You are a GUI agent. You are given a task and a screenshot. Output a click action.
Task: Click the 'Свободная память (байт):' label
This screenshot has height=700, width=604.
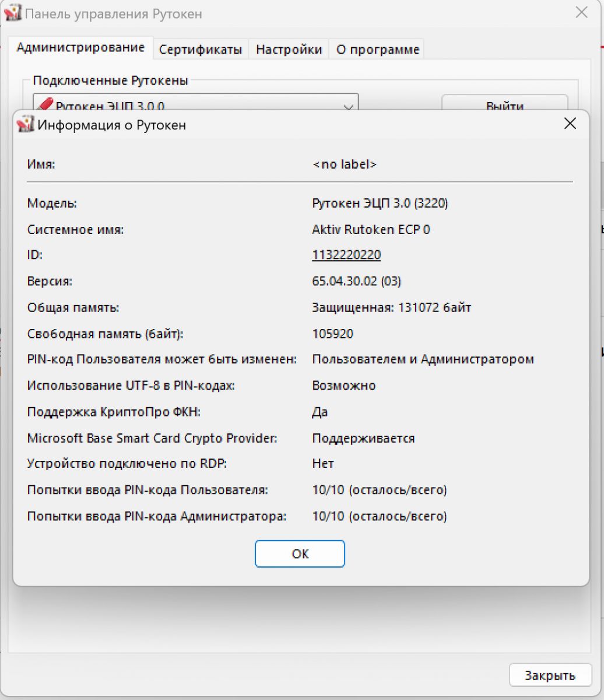point(106,334)
